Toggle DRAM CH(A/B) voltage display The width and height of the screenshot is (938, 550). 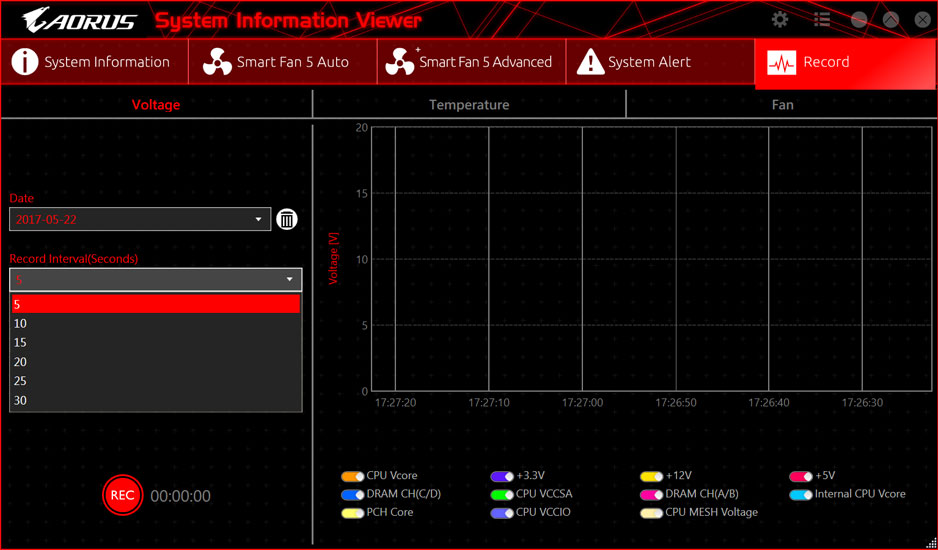pyautogui.click(x=651, y=495)
